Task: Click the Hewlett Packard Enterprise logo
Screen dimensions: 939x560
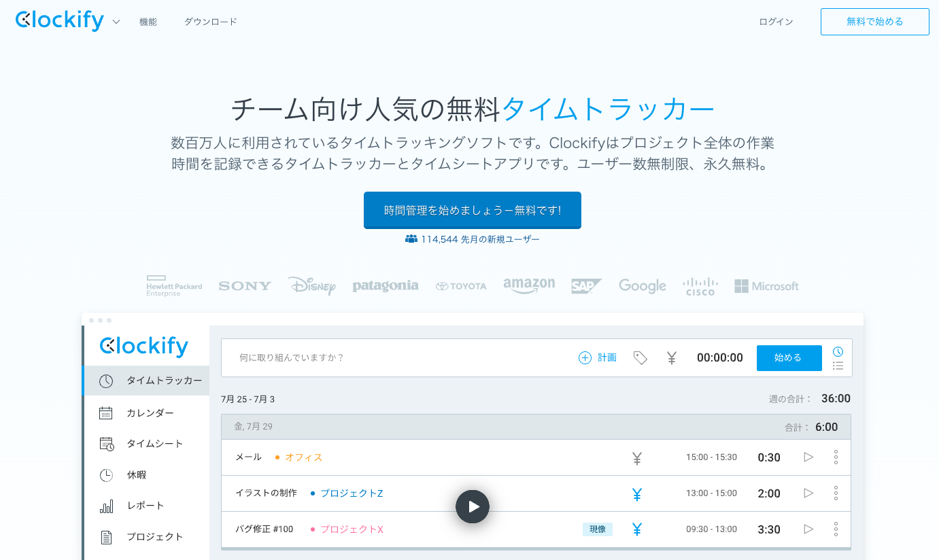Action: 174,286
